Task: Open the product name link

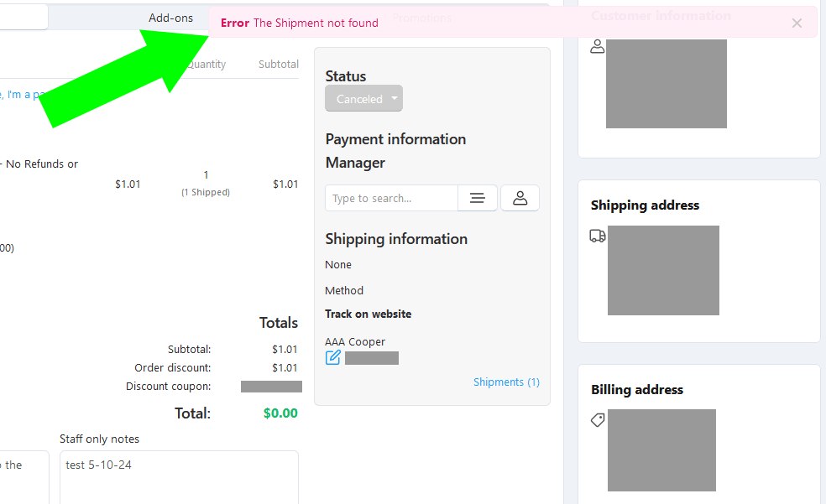Action: [22, 95]
